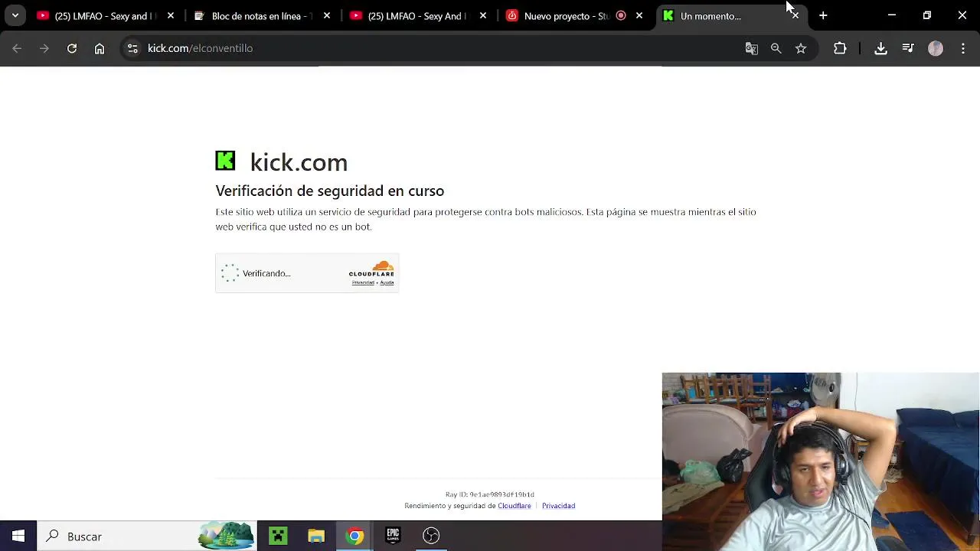Close the Nuevo proyecto tab
980x551 pixels.
(639, 15)
